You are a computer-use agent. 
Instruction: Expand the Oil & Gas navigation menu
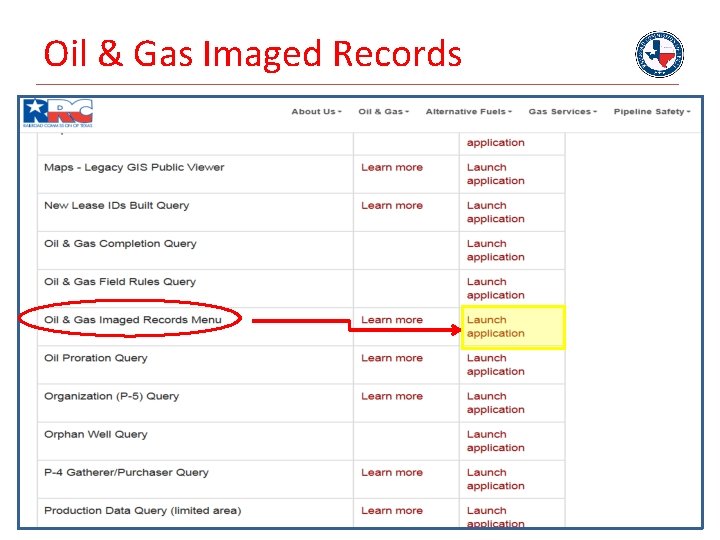[x=383, y=112]
